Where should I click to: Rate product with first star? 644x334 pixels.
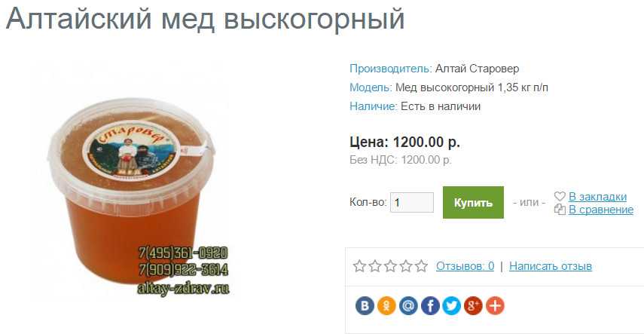[x=359, y=266]
